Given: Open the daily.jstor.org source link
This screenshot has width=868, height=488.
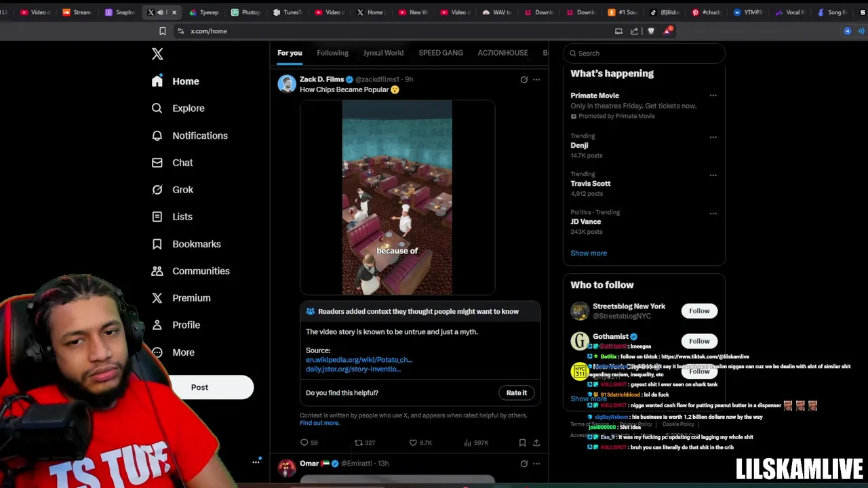Looking at the screenshot, I should [353, 369].
